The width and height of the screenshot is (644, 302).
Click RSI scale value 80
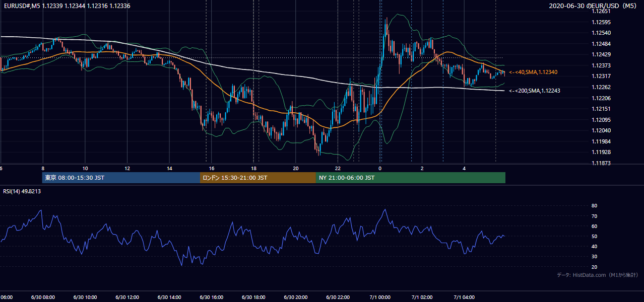click(x=595, y=206)
